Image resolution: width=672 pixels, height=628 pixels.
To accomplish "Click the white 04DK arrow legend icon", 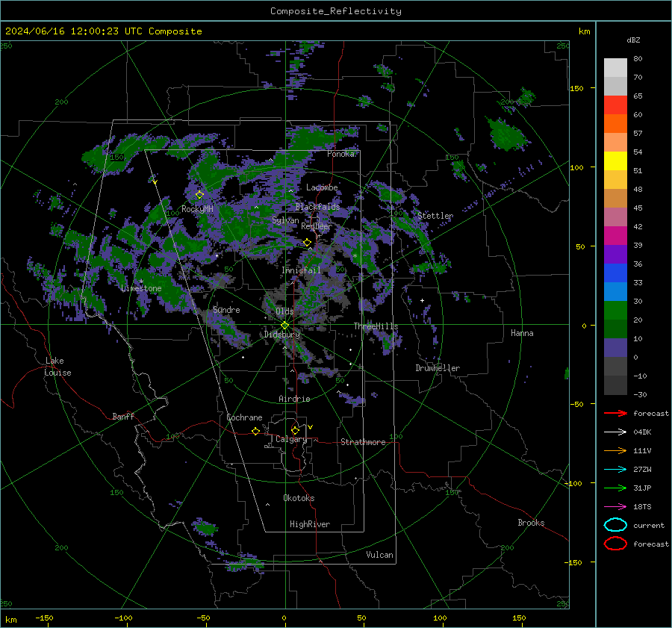I will click(x=615, y=432).
